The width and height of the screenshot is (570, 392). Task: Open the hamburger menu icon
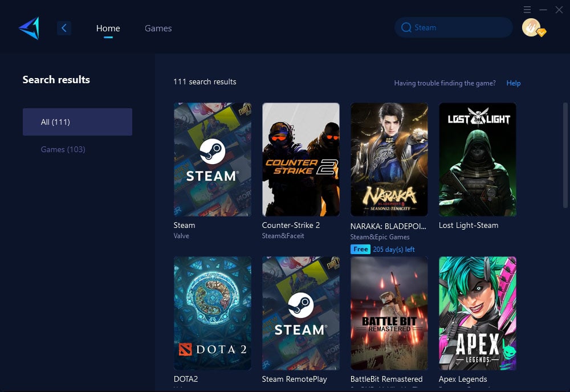coord(527,10)
